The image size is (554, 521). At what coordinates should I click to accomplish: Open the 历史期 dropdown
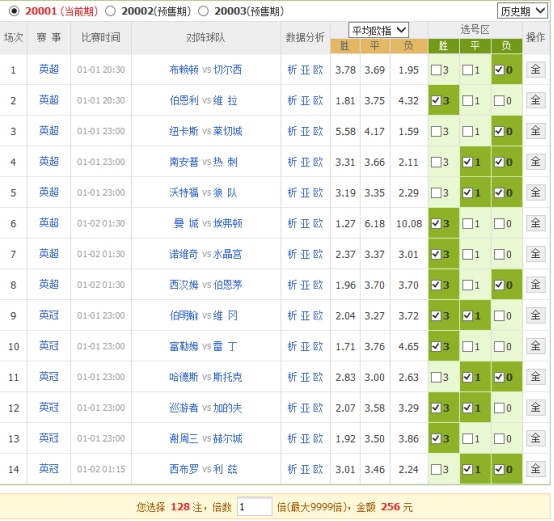[522, 11]
